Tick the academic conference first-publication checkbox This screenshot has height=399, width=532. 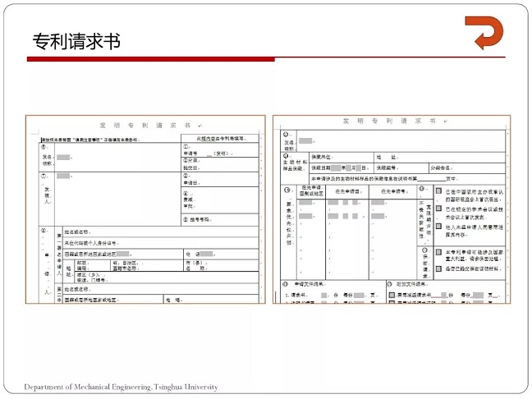(438, 209)
